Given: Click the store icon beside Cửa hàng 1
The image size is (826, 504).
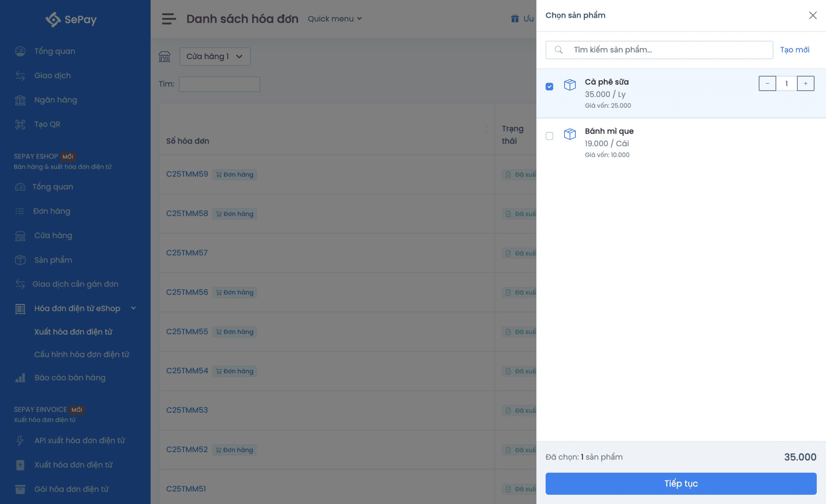Looking at the screenshot, I should pos(165,56).
